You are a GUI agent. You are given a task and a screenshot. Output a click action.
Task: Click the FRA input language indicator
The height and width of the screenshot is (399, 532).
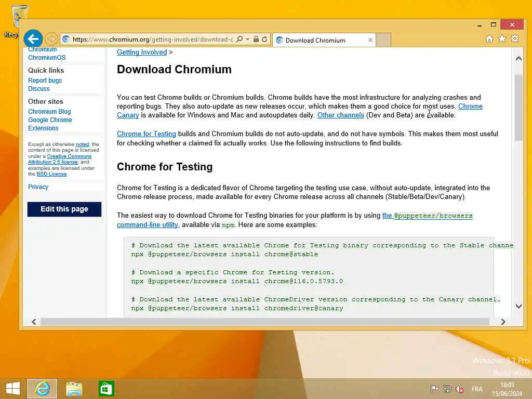(x=477, y=389)
